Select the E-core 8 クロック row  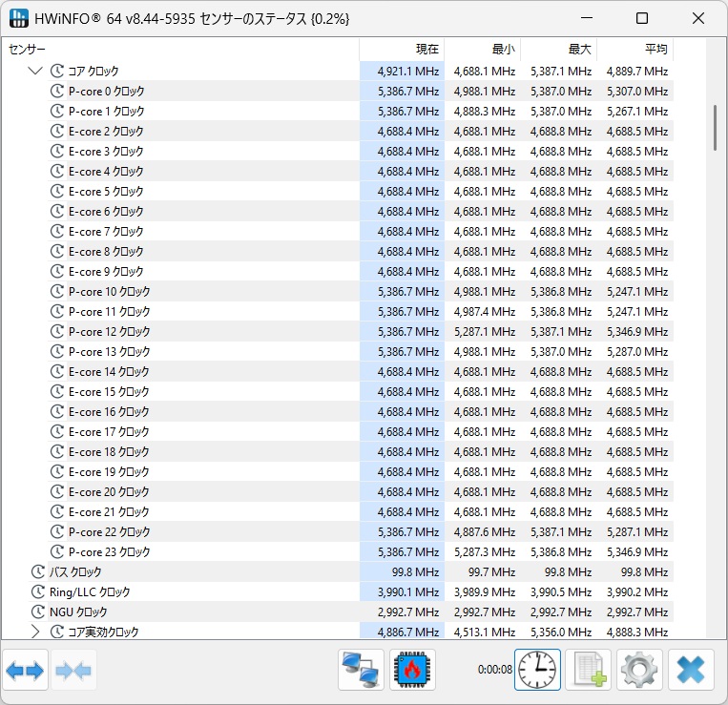(x=361, y=251)
